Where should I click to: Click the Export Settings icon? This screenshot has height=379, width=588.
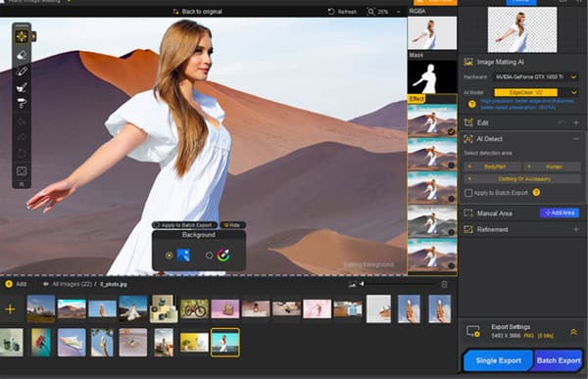point(473,331)
